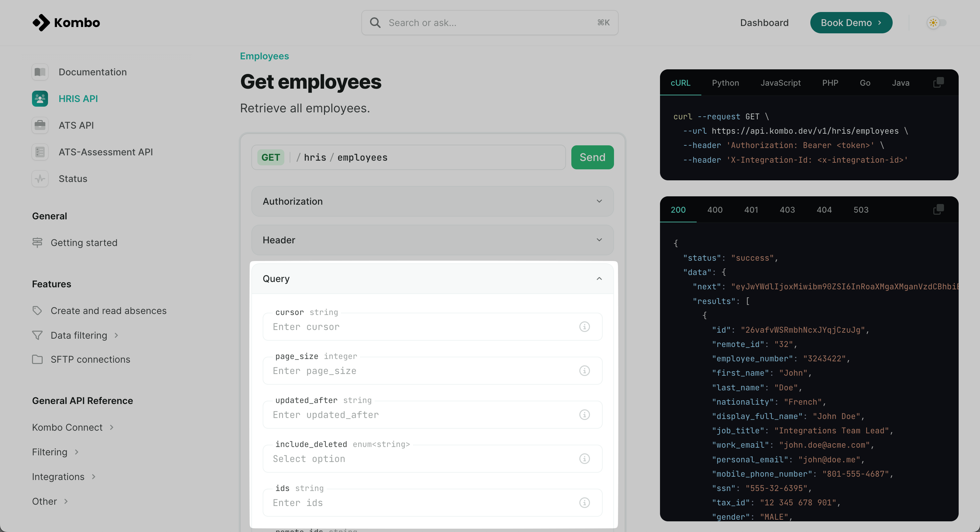Open the HRIS API sidebar link
The width and height of the screenshot is (980, 532).
click(x=78, y=99)
